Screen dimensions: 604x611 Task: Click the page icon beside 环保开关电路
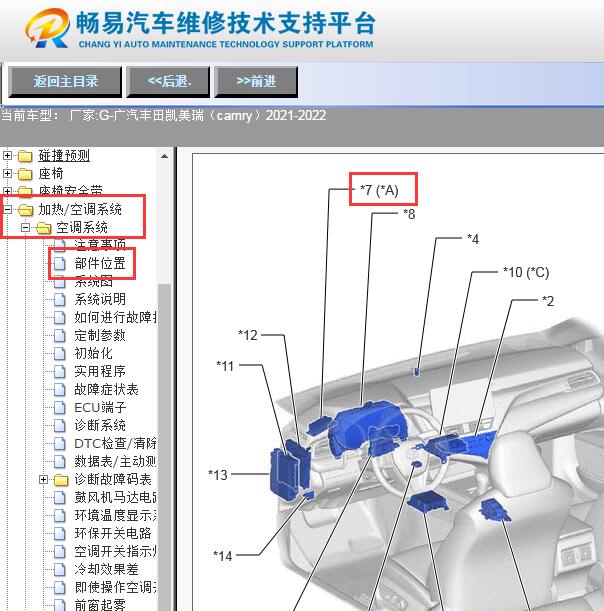click(59, 533)
